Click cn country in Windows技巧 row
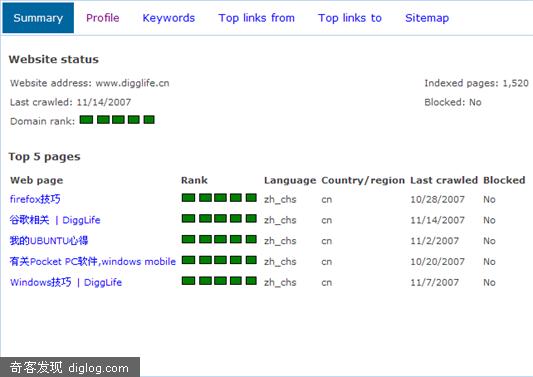533x377 pixels. tap(327, 282)
